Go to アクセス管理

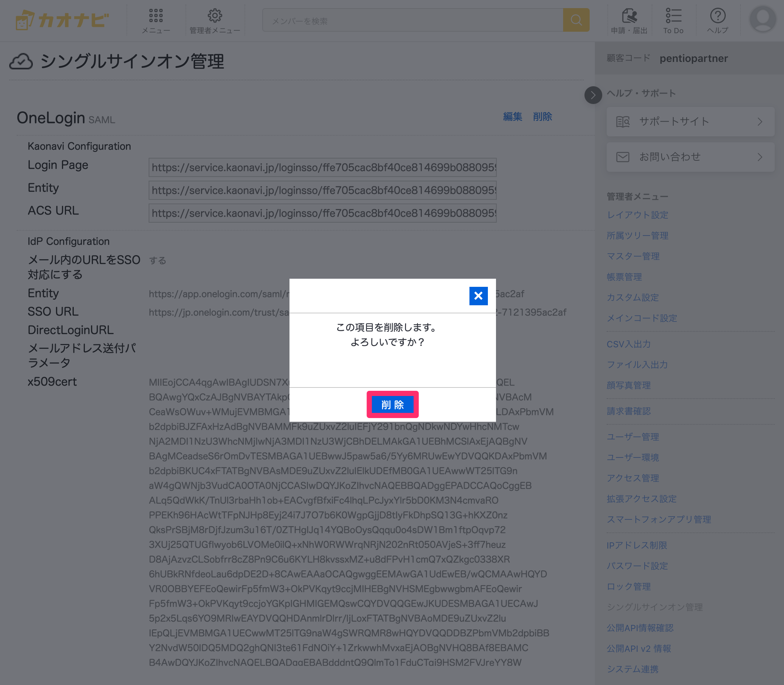(x=633, y=478)
